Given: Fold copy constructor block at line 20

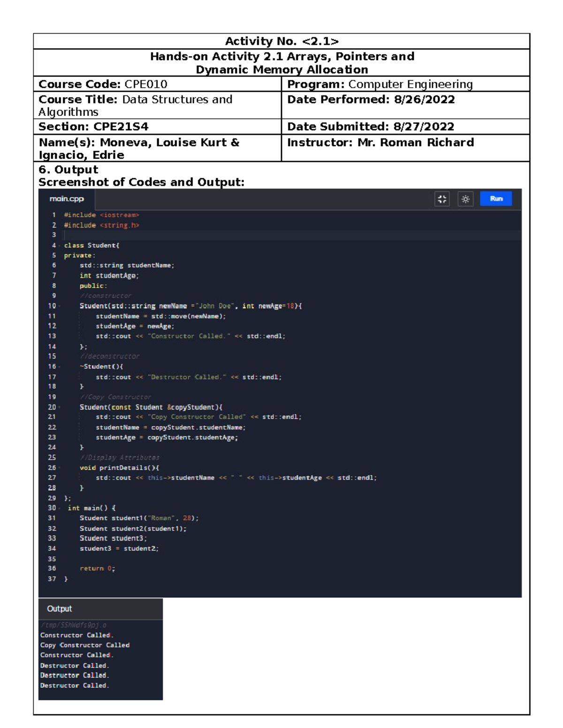Looking at the screenshot, I should click(x=60, y=407).
